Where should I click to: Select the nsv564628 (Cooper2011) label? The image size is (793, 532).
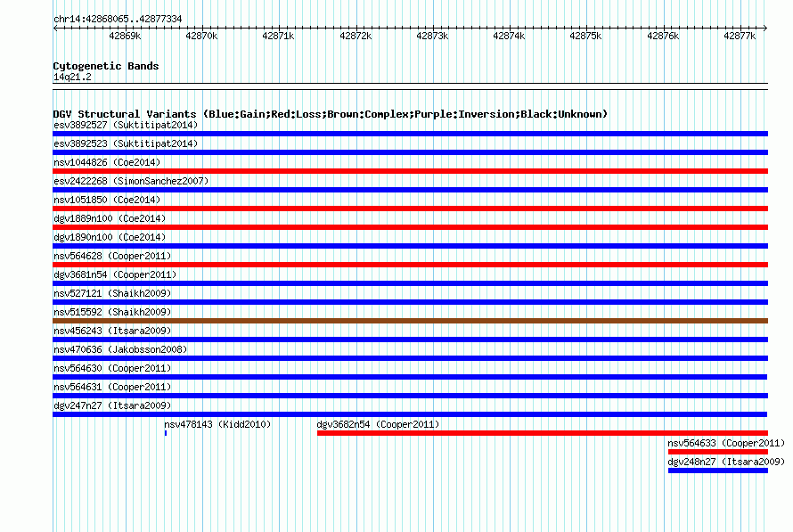(x=112, y=256)
